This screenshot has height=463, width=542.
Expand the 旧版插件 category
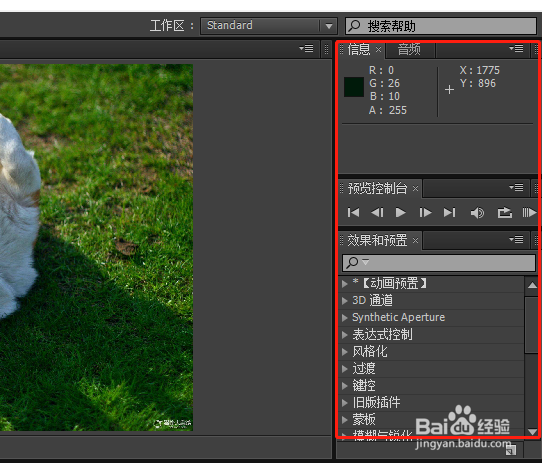[x=344, y=403]
